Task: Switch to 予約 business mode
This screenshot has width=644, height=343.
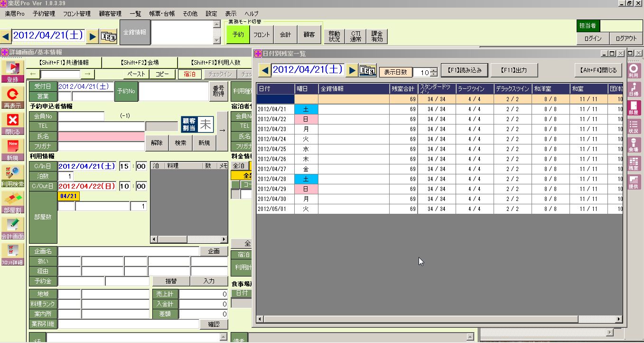Action: pos(238,35)
